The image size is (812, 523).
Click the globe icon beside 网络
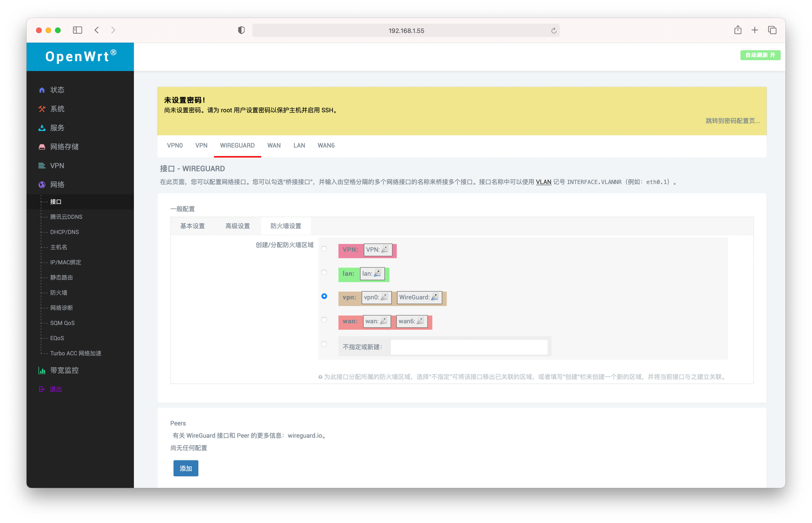(42, 185)
